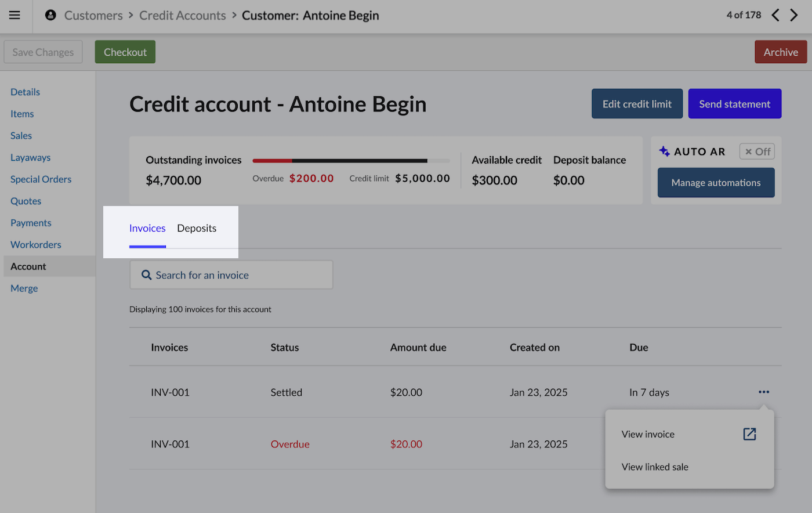This screenshot has height=513, width=812.
Task: Choose View invoice from context menu
Action: (x=648, y=433)
